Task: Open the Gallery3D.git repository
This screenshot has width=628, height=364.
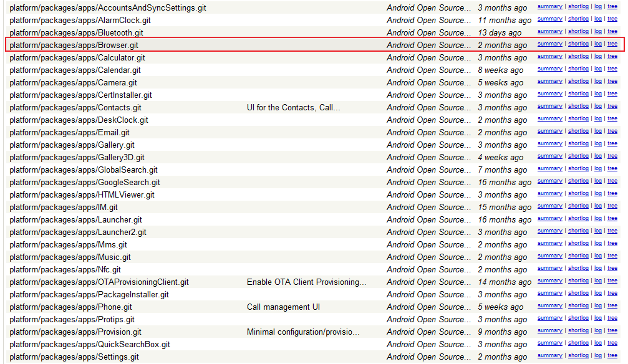Action: click(x=77, y=157)
